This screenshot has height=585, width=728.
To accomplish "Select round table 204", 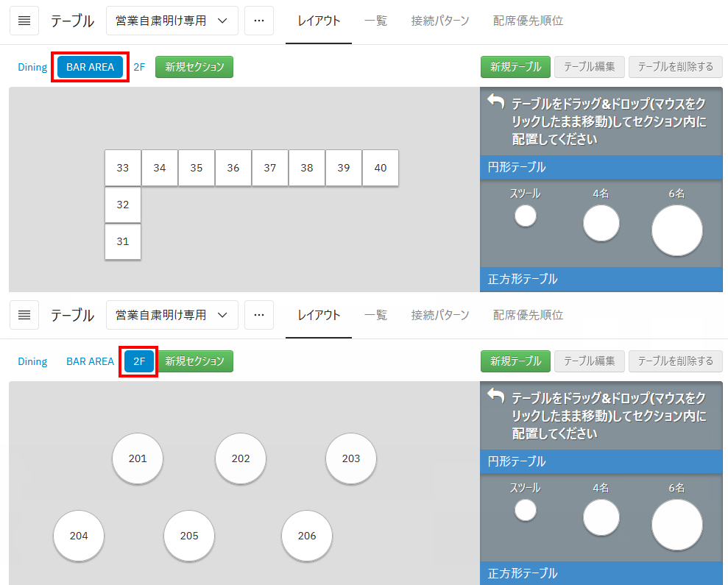I will (x=79, y=536).
